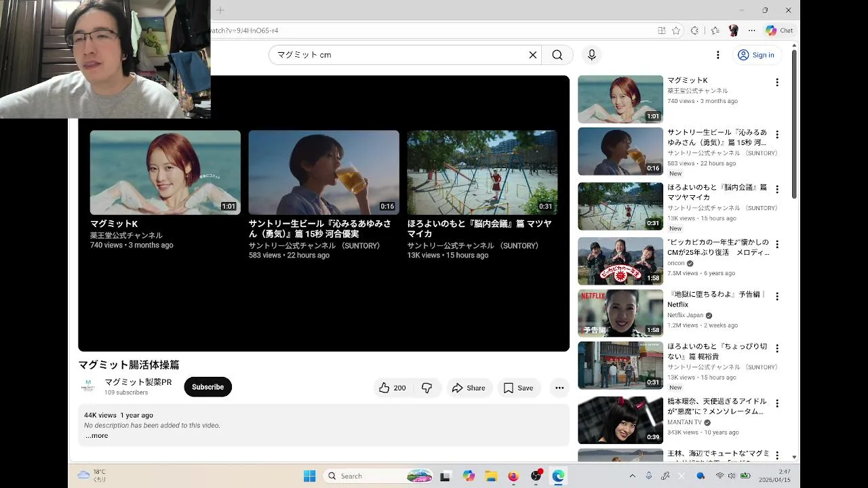This screenshot has height=488, width=868.
Task: Open menu for sidebar サントリー生ビール video
Action: click(777, 134)
